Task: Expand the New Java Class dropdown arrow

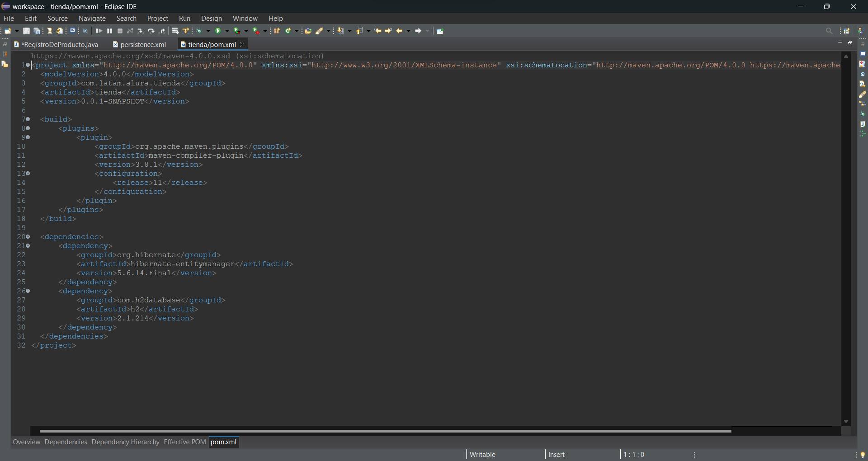Action: click(x=297, y=31)
